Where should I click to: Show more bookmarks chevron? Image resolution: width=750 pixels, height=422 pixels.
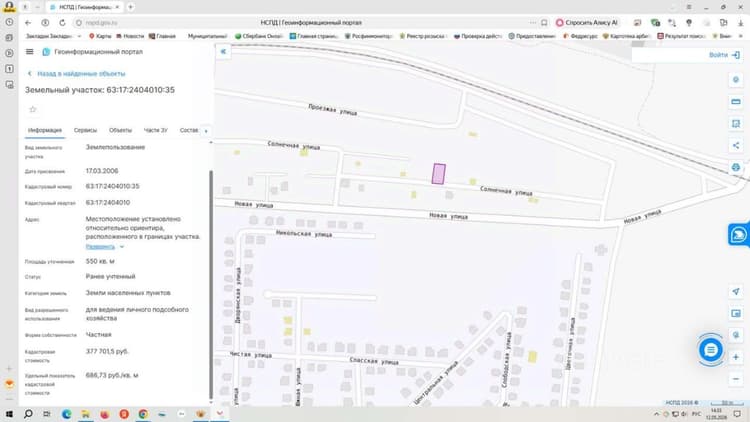click(x=741, y=36)
